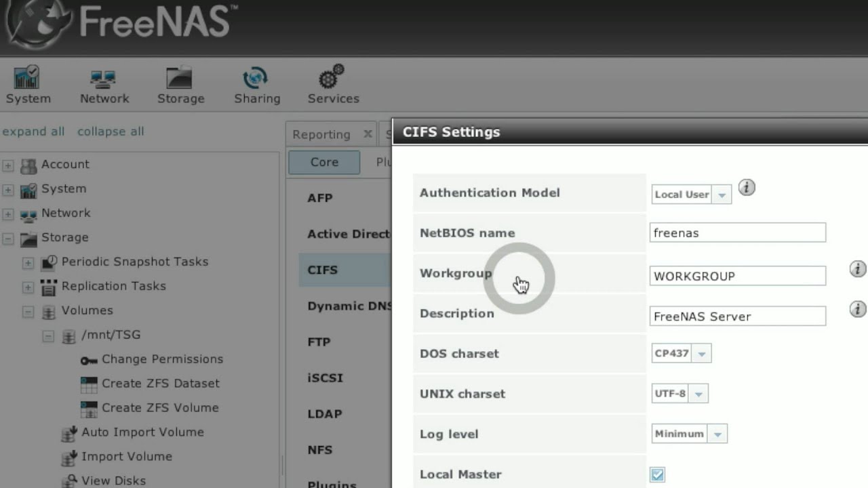
Task: Select LDAP in services list
Action: (324, 413)
